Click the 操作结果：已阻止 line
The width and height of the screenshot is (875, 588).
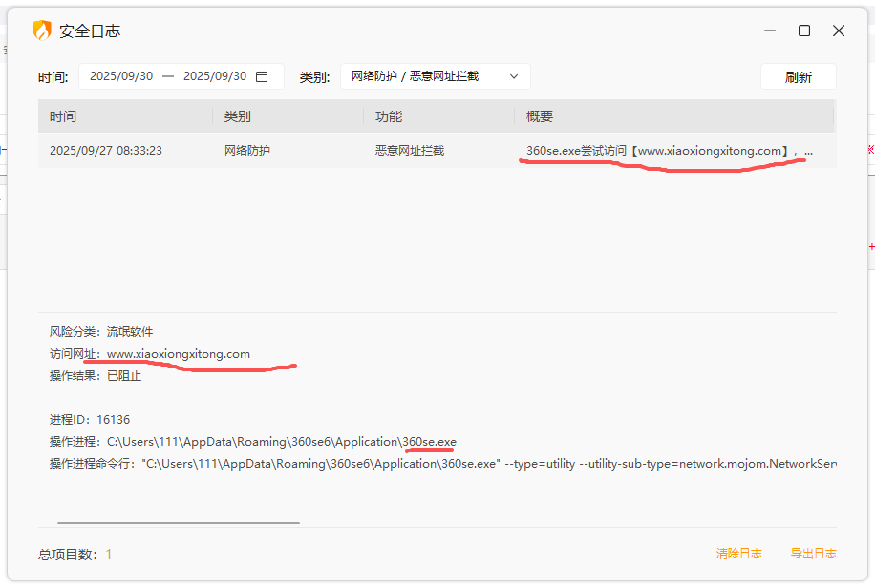(x=96, y=376)
